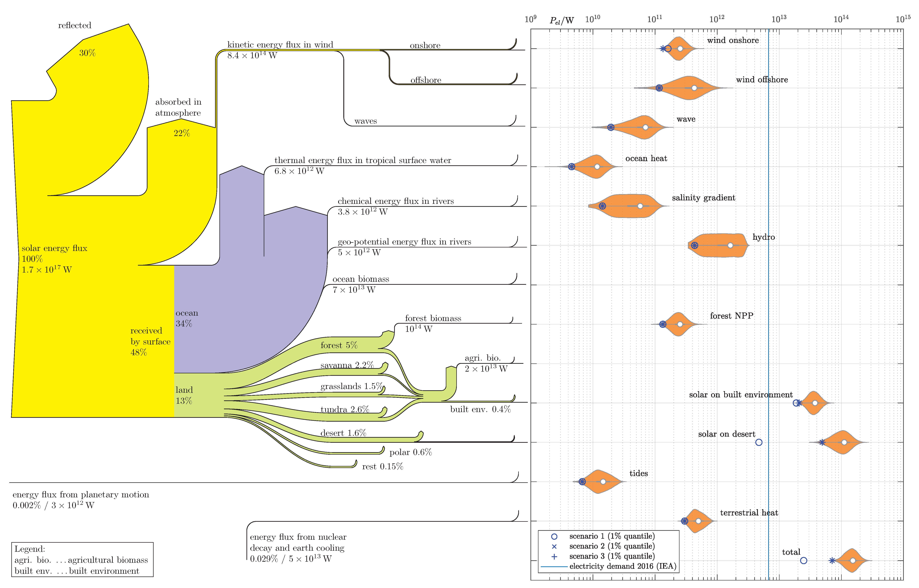The height and width of the screenshot is (588, 919).
Task: Click the 'Legend:' box at bottom left
Action: 82,559
